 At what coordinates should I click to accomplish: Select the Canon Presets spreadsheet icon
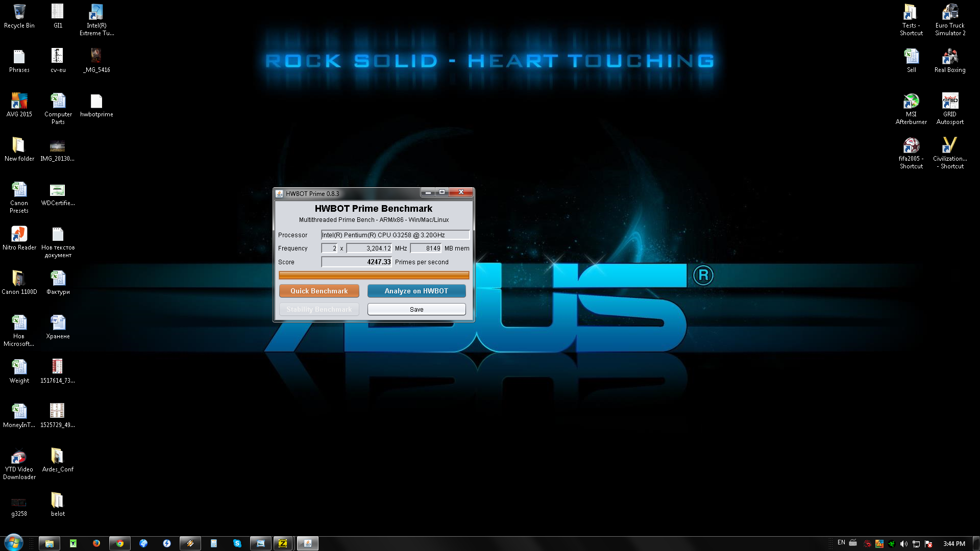(19, 197)
